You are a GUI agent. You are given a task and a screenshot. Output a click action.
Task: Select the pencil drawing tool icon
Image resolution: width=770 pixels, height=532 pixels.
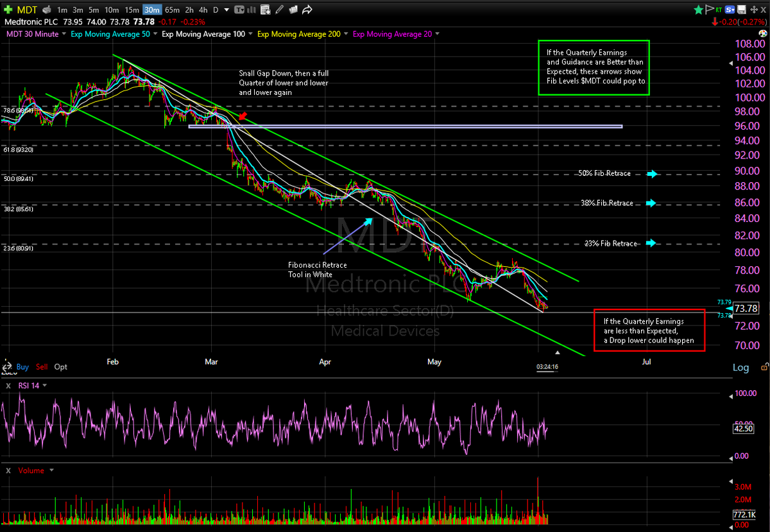pos(279,10)
